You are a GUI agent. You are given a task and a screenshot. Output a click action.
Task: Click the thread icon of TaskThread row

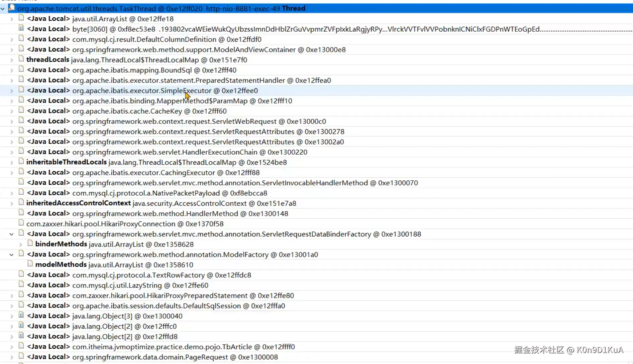12,7
